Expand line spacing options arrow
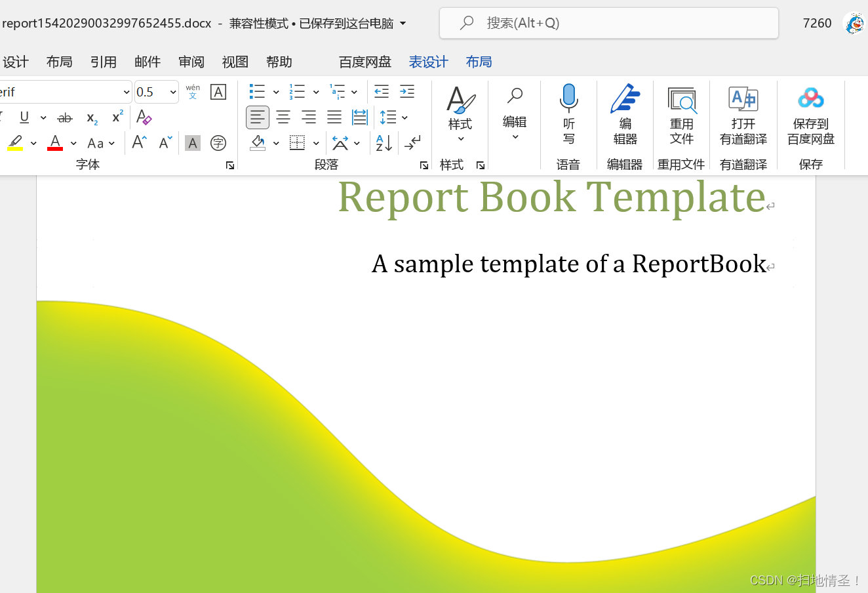This screenshot has height=593, width=868. click(x=404, y=117)
